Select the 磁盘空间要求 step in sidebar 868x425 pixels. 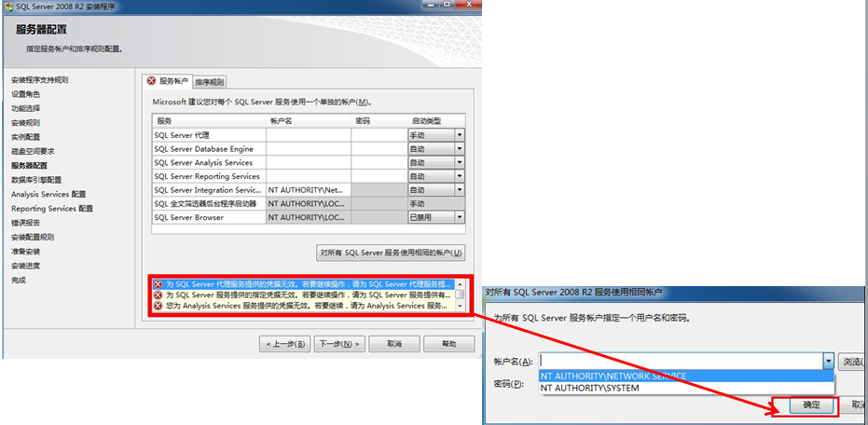33,151
